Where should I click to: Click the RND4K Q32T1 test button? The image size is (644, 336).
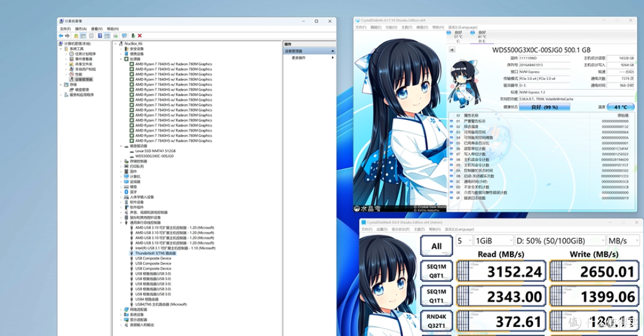(x=436, y=321)
